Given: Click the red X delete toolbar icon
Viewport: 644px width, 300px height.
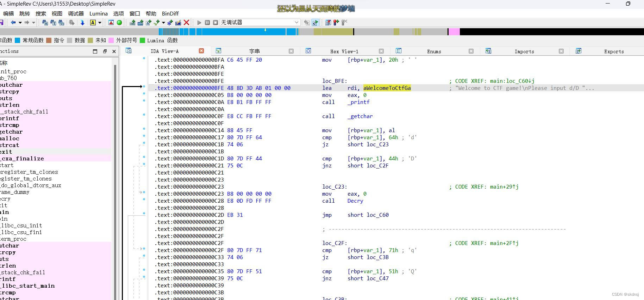Looking at the screenshot, I should [x=187, y=23].
